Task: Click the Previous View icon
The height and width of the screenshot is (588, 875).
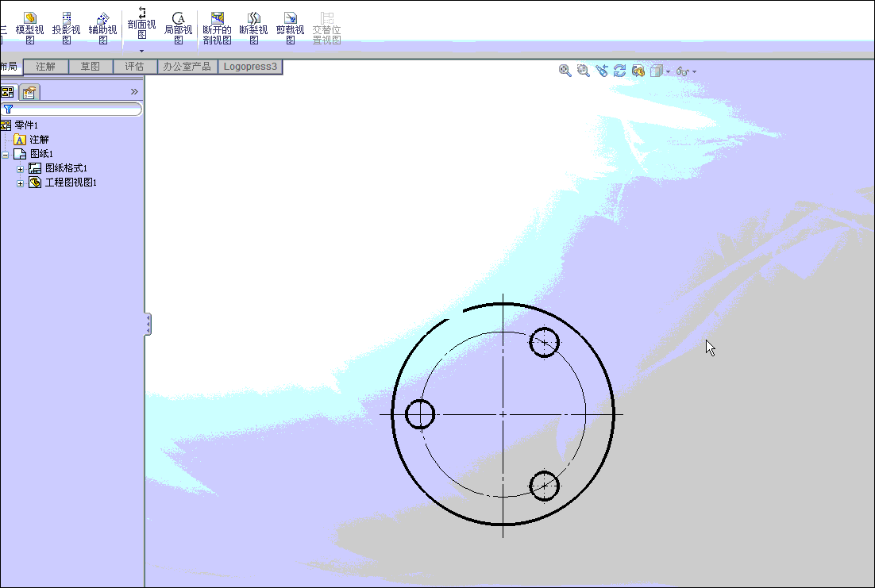Action: (x=602, y=71)
